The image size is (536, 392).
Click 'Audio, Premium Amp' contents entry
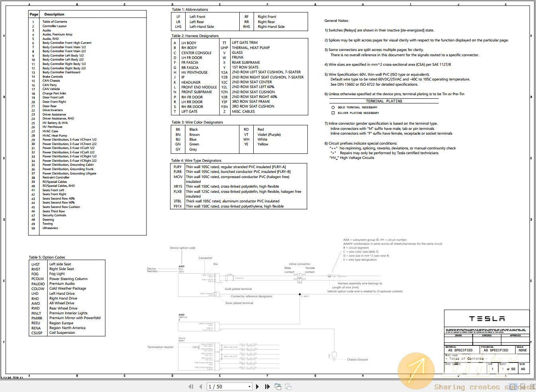point(57,34)
